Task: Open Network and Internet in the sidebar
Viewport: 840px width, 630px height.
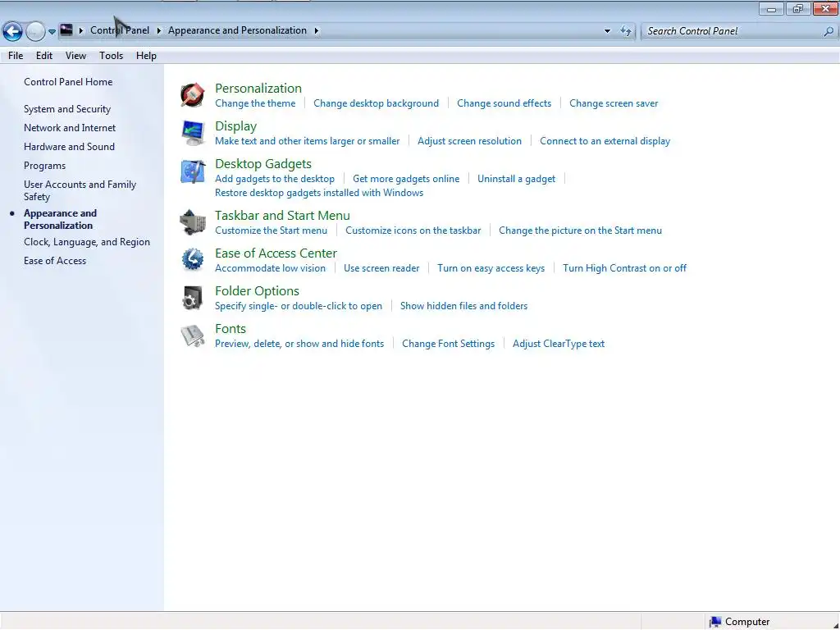Action: point(70,127)
